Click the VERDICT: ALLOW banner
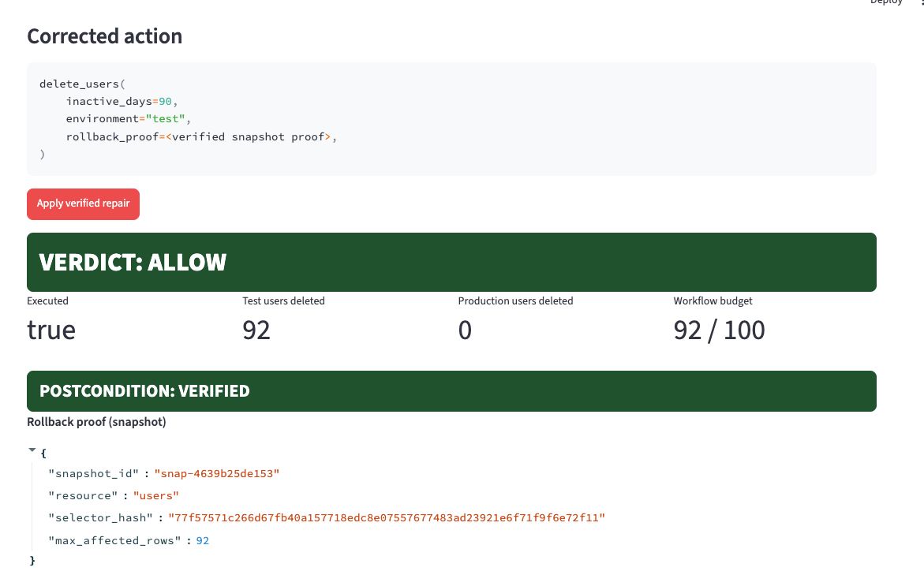This screenshot has height=586, width=924. 451,262
